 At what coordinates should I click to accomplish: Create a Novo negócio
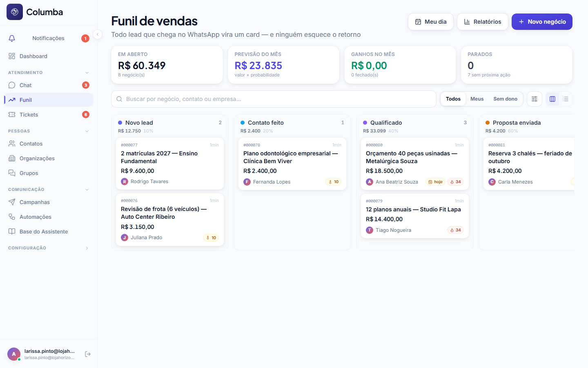tap(542, 22)
